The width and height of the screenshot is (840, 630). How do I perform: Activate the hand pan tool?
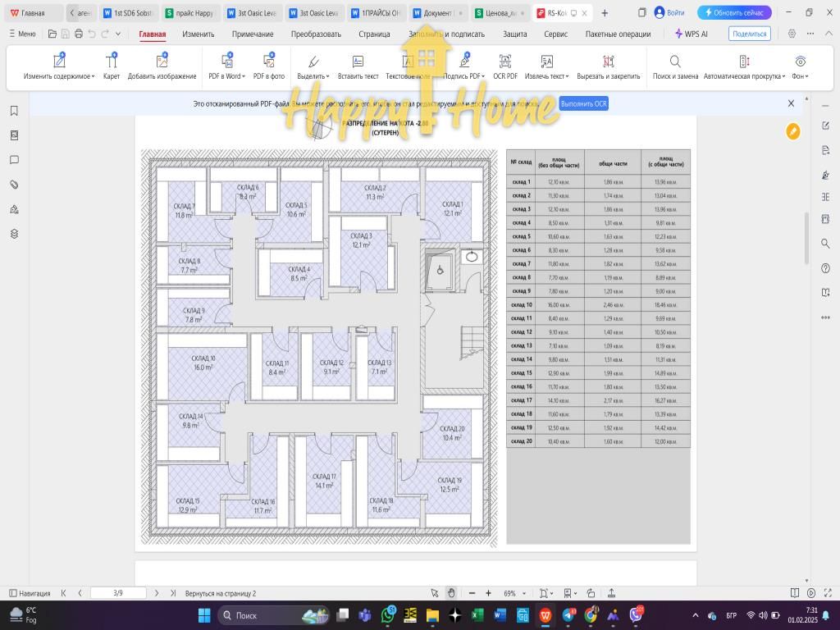pos(451,593)
